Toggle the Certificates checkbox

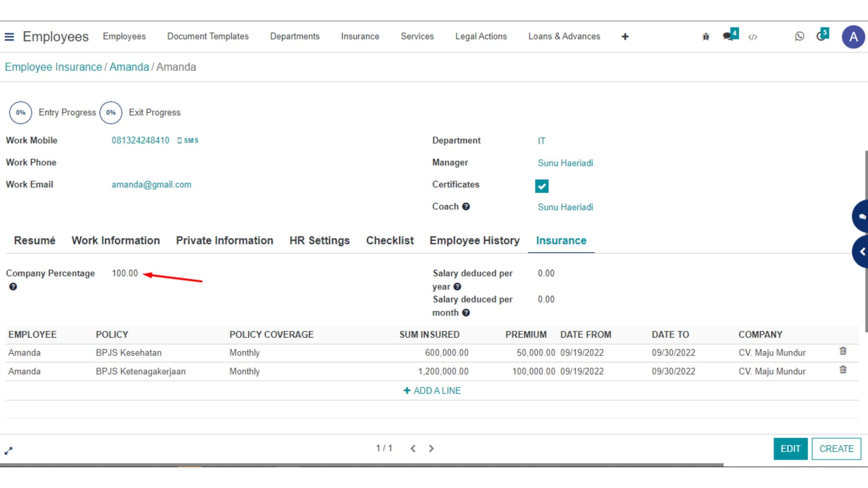tap(541, 186)
